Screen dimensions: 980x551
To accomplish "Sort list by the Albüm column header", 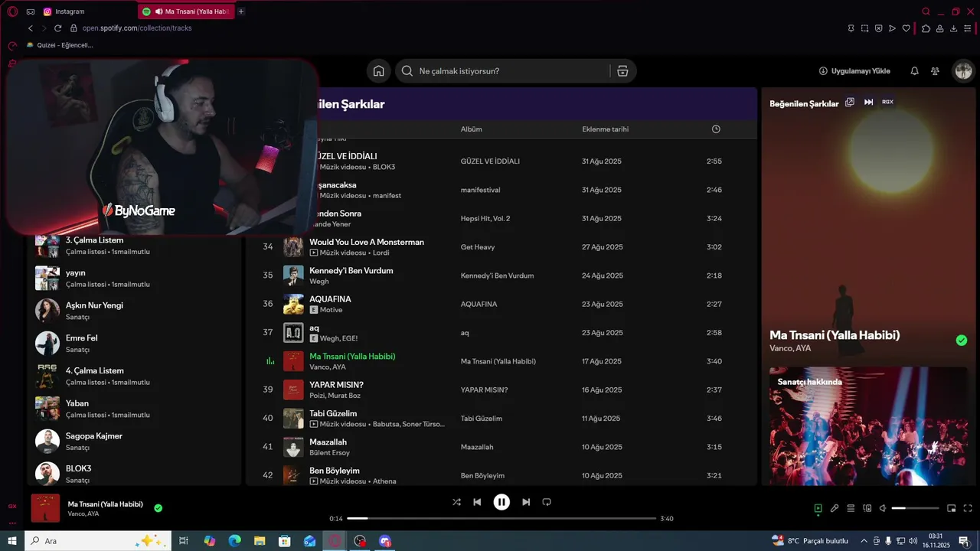I will [472, 129].
